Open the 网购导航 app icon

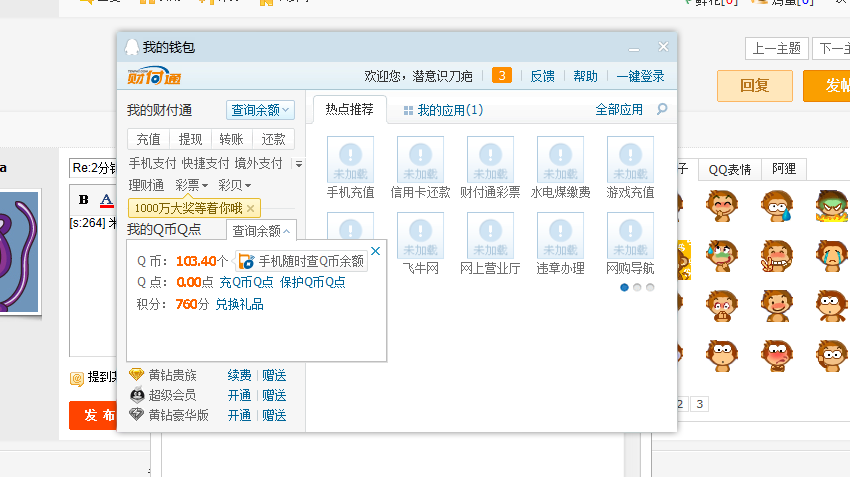tap(630, 235)
